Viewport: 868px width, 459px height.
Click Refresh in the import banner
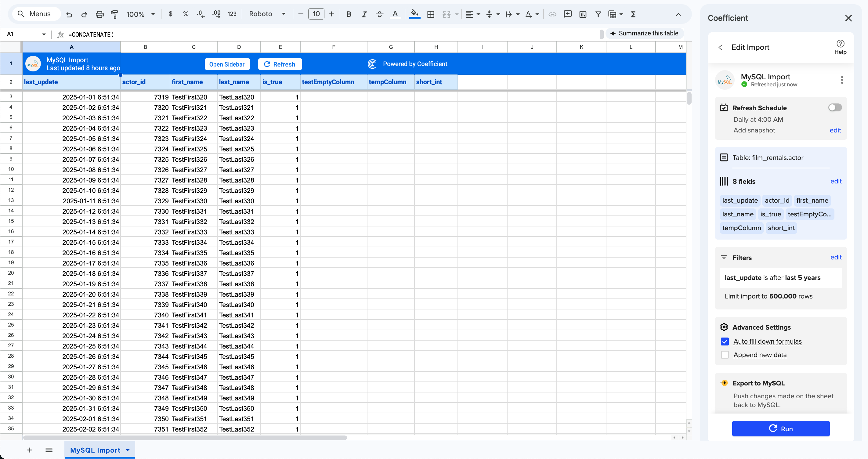click(x=280, y=64)
